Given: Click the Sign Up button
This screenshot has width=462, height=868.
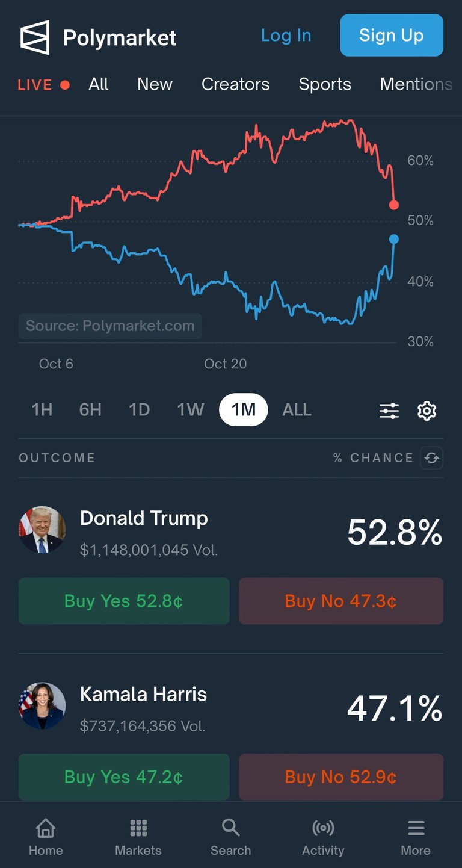Looking at the screenshot, I should coord(391,36).
